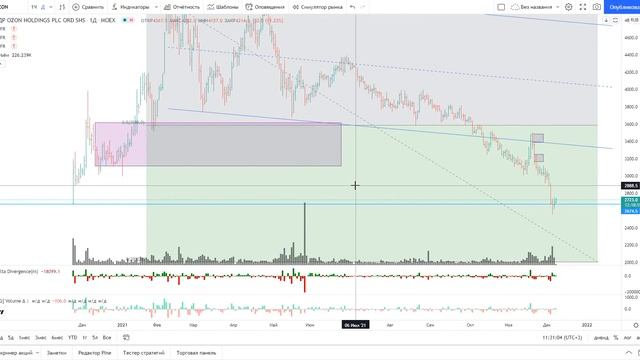Enter fullscreen mode

pyautogui.click(x=583, y=7)
